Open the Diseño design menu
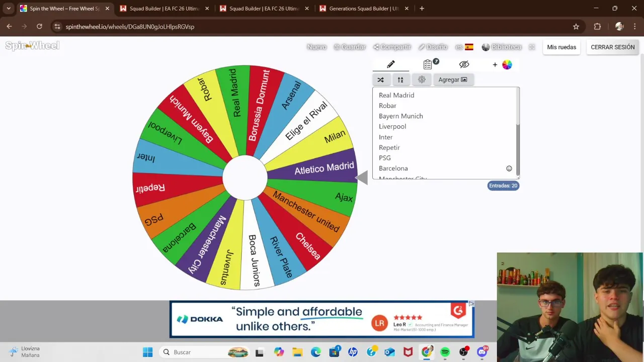644x362 pixels. [433, 47]
